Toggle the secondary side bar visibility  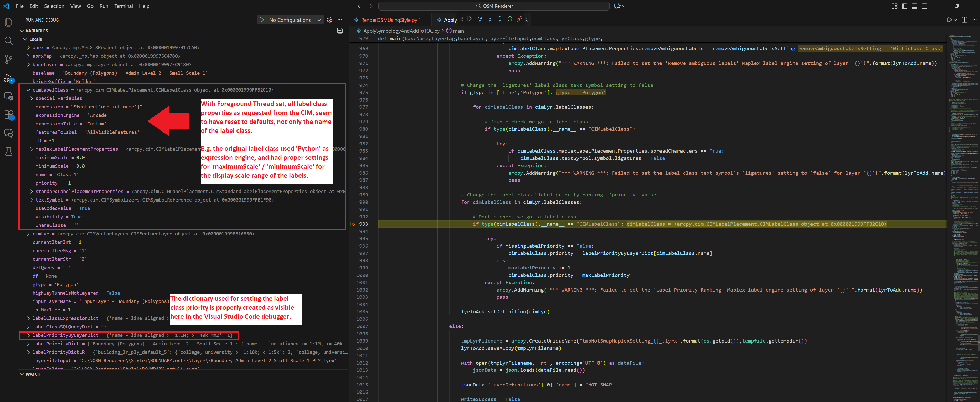coord(924,6)
